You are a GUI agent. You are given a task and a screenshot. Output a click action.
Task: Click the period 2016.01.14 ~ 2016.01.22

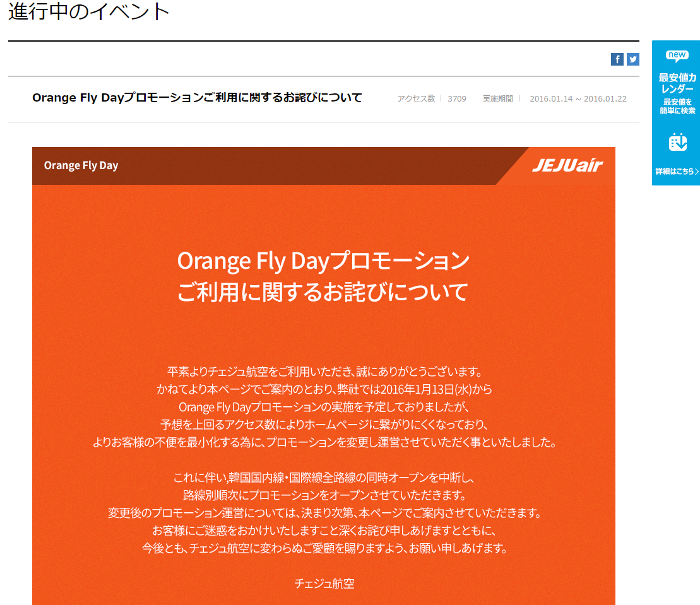(578, 98)
